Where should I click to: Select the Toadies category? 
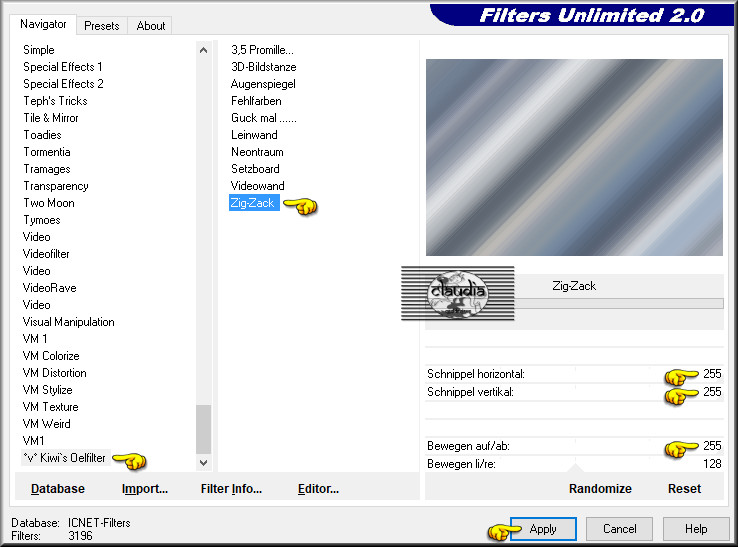coord(42,135)
